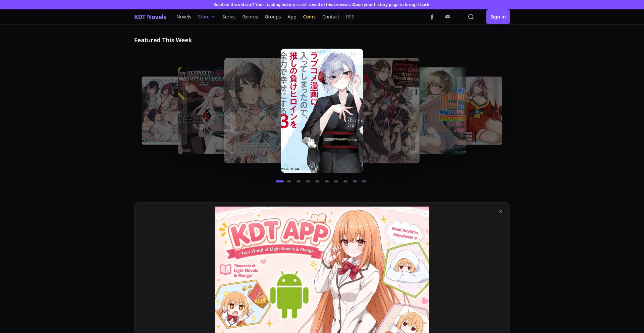Jump to the third carousel dot
This screenshot has width=644, height=333.
point(299,181)
